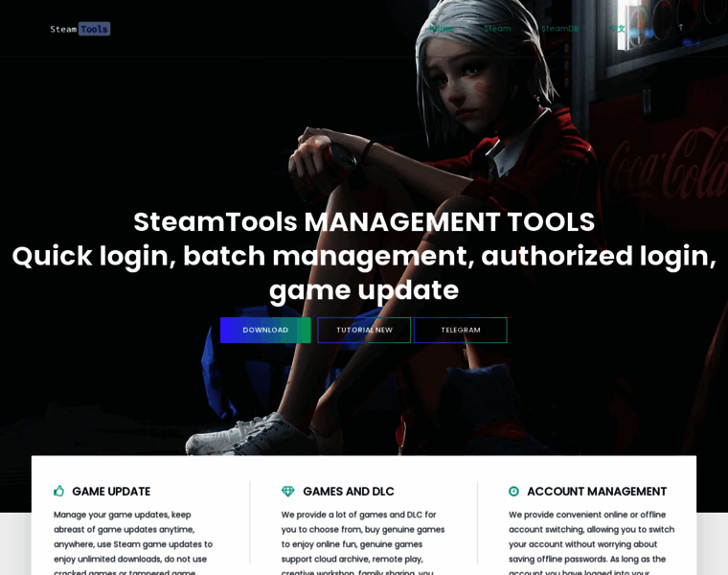Image resolution: width=728 pixels, height=575 pixels.
Task: Click the 'SteamTools MANAGEMENT TOOLS' headline
Action: (x=364, y=221)
